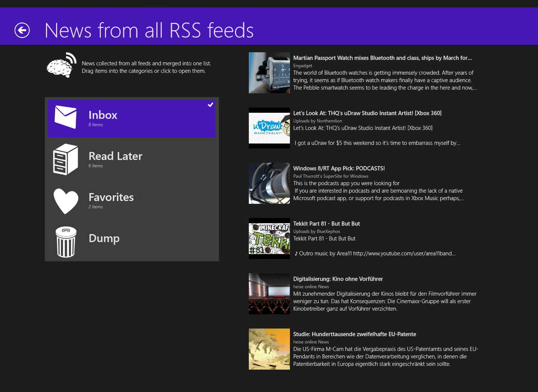This screenshot has height=392, width=538.
Task: Click the News collected from all feeds description
Action: point(146,67)
